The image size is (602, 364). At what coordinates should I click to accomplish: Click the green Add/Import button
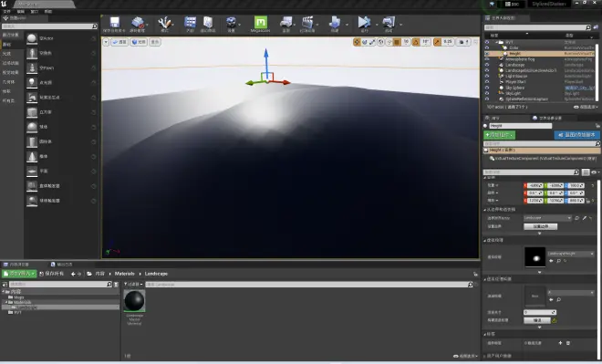coord(19,274)
